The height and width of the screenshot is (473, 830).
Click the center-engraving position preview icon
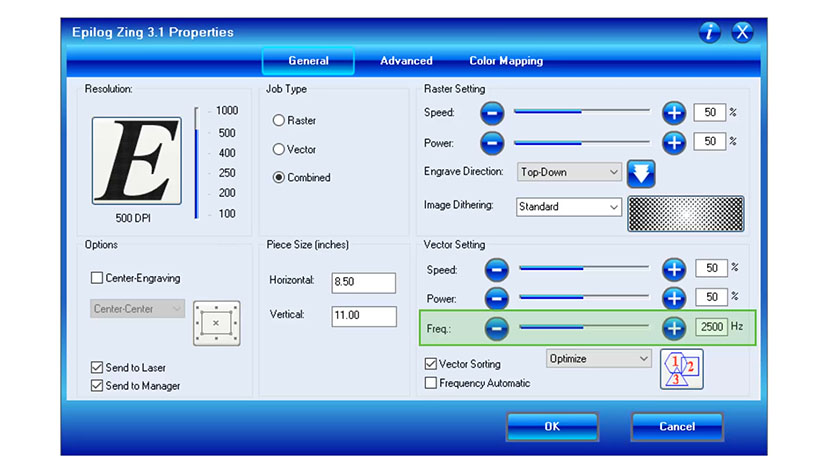click(x=215, y=323)
